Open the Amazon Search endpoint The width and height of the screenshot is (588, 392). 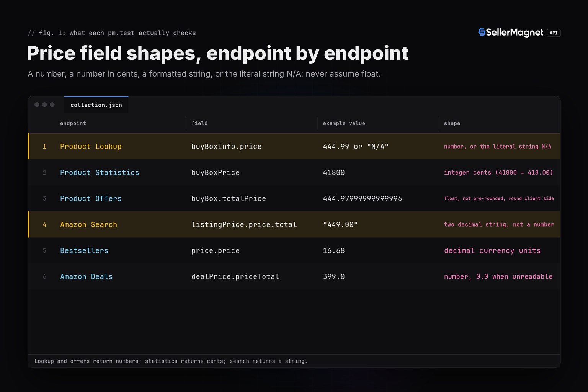tap(88, 224)
